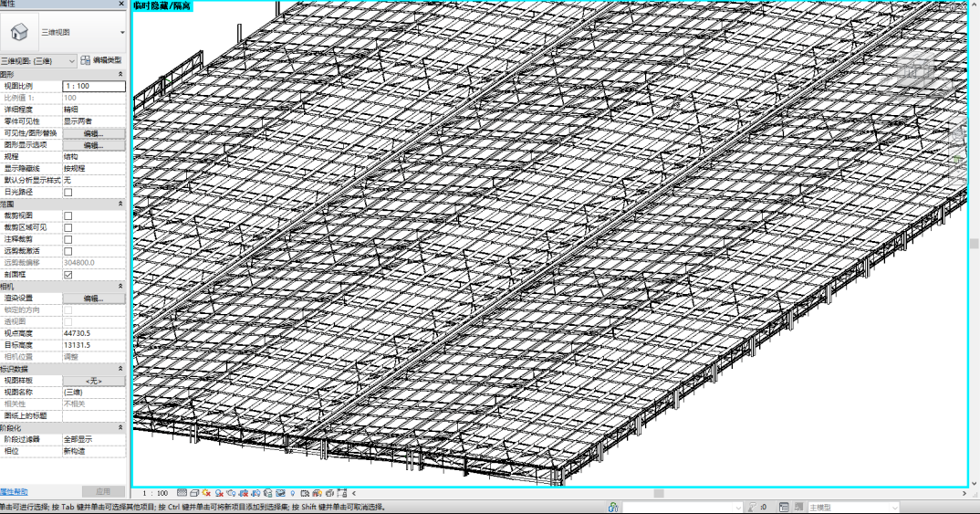The image size is (980, 514).
Task: Click the 视点高度 value 44730.5
Action: [94, 333]
